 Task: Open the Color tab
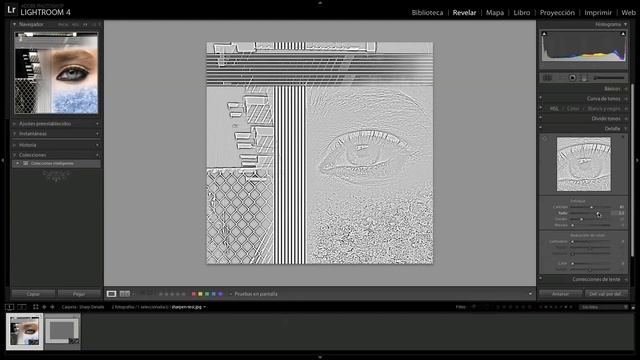tap(573, 109)
